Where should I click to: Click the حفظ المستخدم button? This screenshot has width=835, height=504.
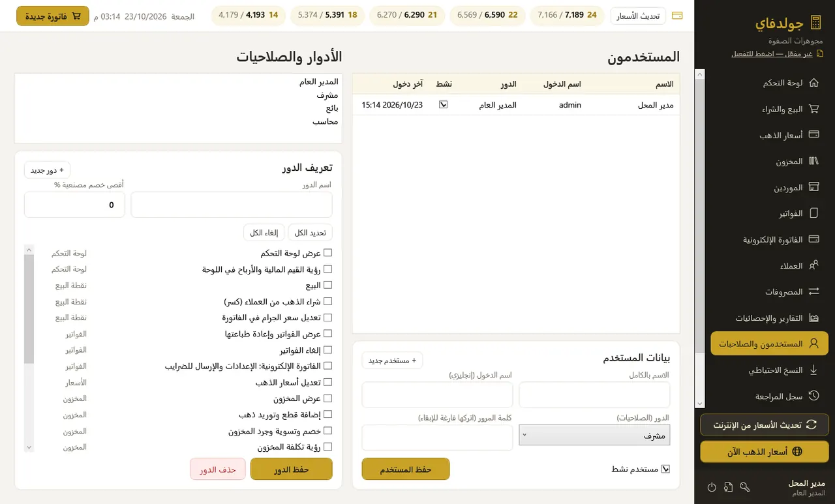coord(406,469)
